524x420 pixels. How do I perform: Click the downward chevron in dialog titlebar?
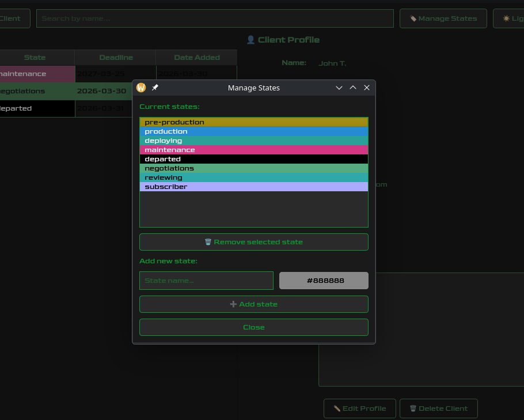pos(339,88)
